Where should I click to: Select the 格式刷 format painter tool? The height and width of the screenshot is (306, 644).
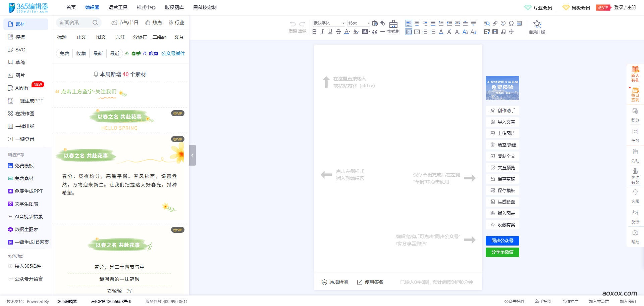click(x=393, y=27)
